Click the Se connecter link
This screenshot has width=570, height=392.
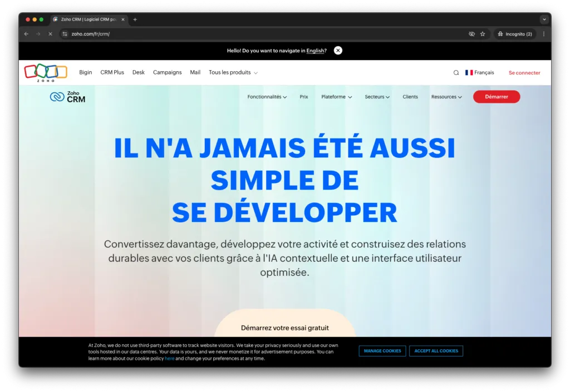click(524, 72)
